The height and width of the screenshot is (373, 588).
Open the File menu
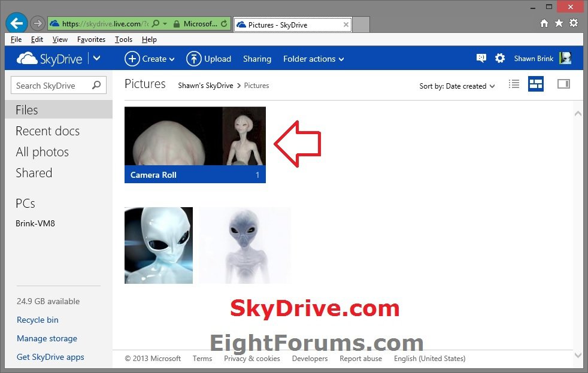click(16, 40)
